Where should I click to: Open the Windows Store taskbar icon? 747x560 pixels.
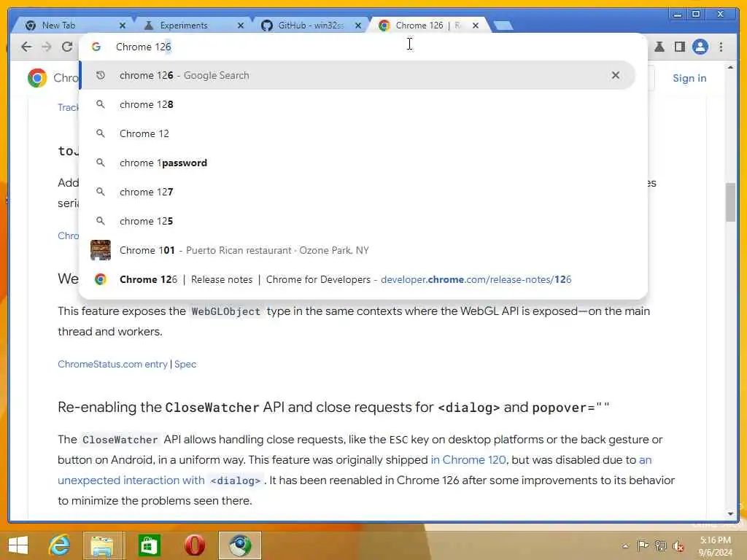(x=149, y=545)
